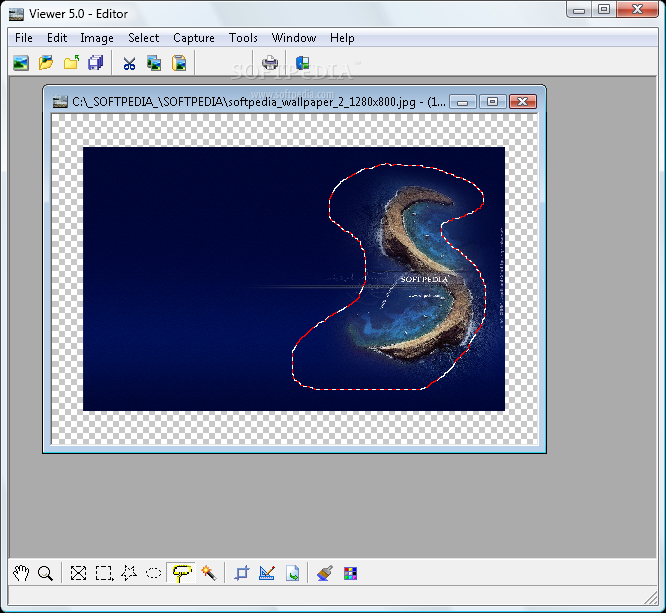The image size is (666, 613).
Task: Click the resize grip in status bar
Action: pyautogui.click(x=651, y=598)
